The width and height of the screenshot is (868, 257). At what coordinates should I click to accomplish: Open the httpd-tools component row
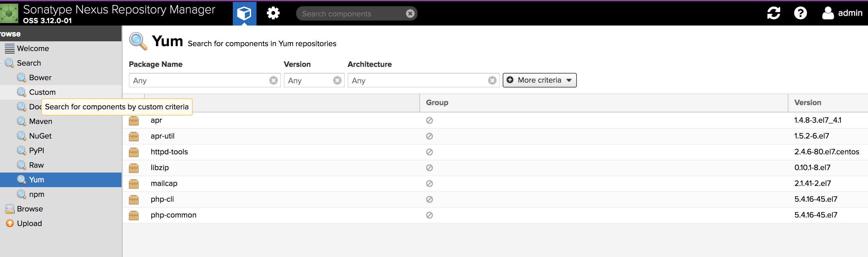click(495, 152)
